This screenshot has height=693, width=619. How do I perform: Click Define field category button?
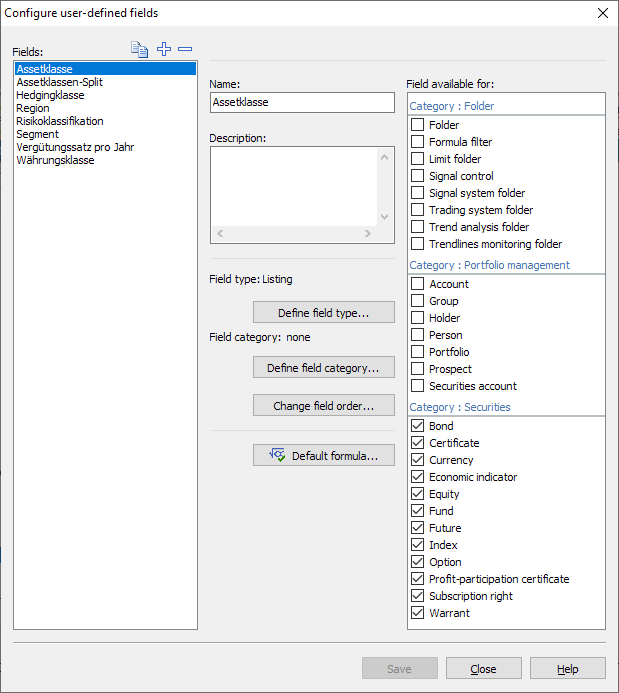click(323, 368)
